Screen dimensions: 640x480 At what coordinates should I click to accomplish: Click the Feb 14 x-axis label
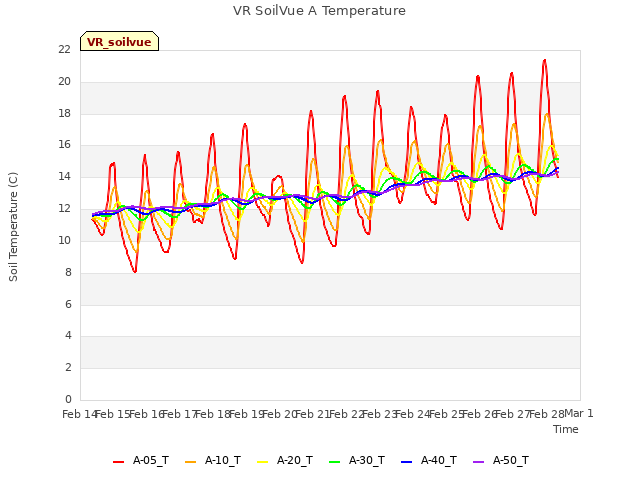[80, 414]
